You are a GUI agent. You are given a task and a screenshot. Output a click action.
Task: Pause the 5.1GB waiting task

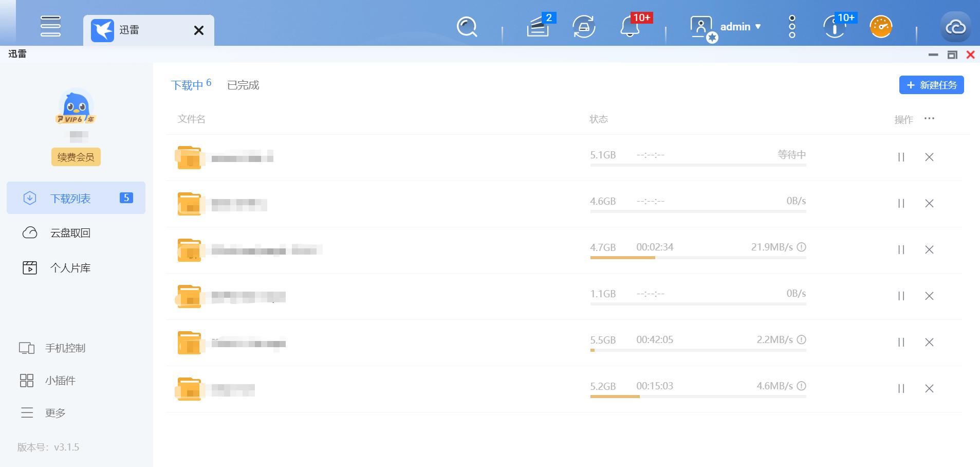[x=901, y=157]
